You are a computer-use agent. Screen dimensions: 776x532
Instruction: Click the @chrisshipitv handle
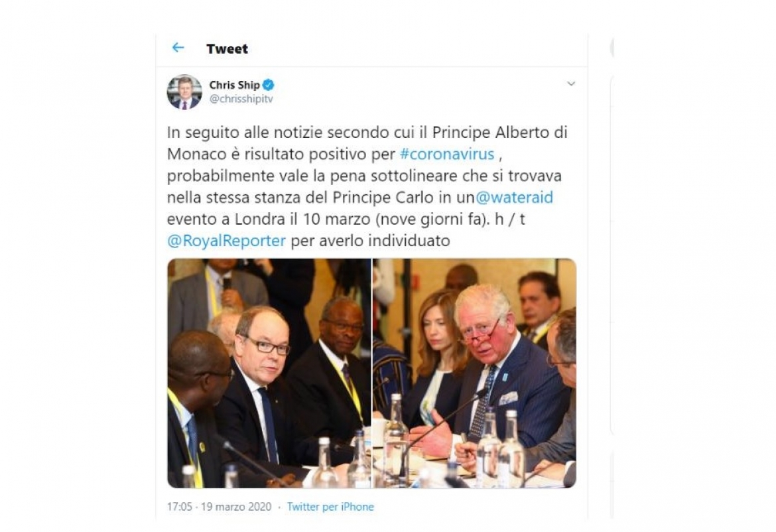(x=241, y=99)
